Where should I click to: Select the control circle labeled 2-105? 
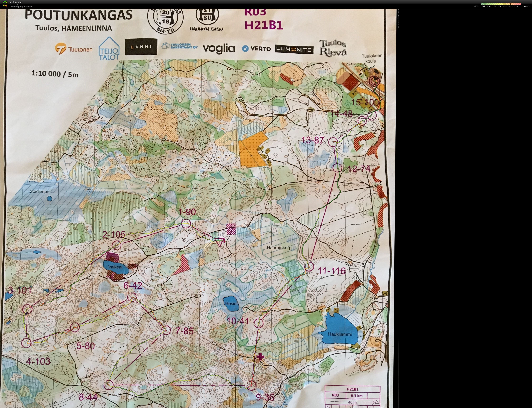[x=116, y=245]
